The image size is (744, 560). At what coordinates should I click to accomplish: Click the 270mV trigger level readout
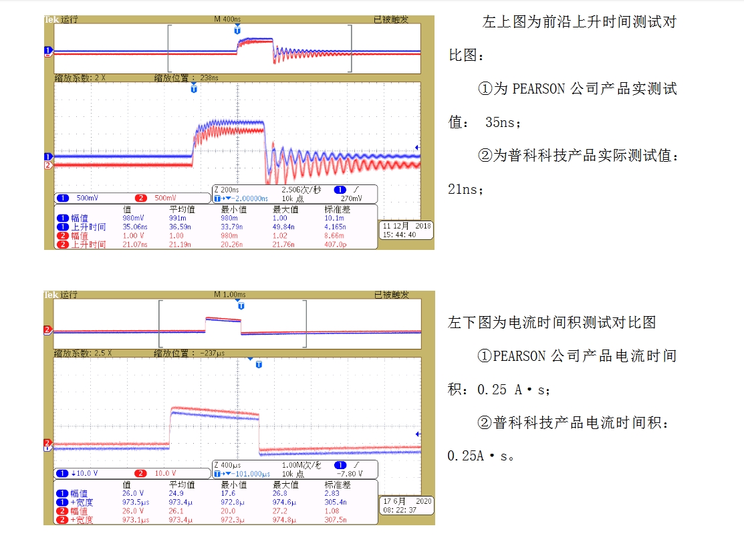point(351,198)
